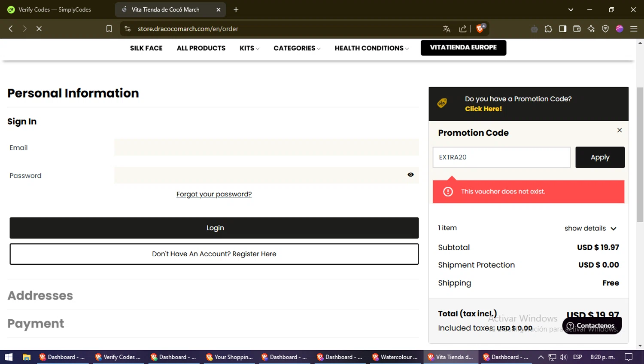Show hidden system tray icons

coord(541,357)
